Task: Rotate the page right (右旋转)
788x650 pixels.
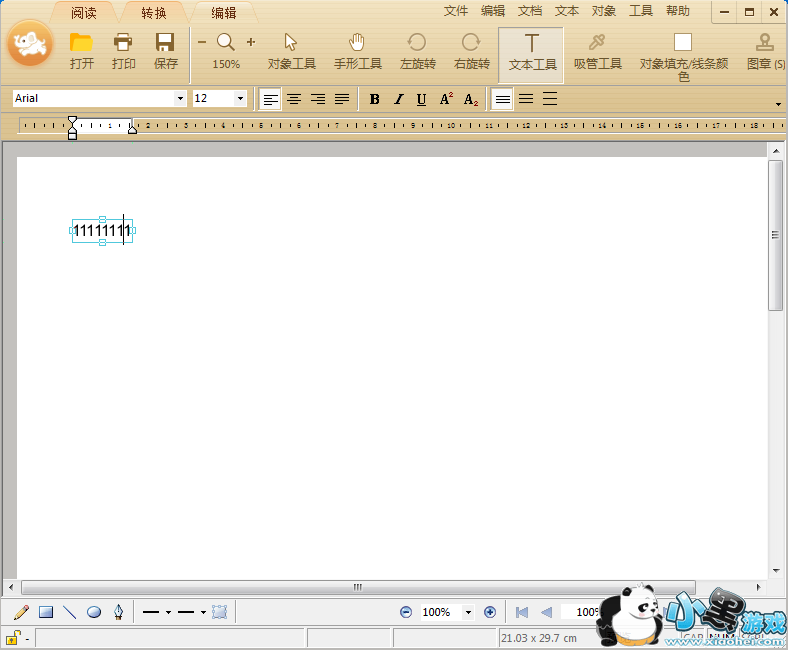Action: click(471, 50)
